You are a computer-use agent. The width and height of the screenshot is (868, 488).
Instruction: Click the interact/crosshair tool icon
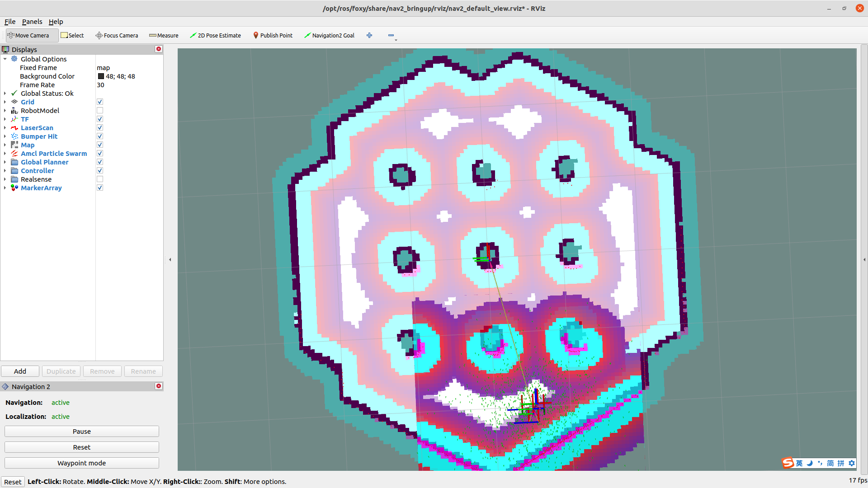[x=370, y=35]
